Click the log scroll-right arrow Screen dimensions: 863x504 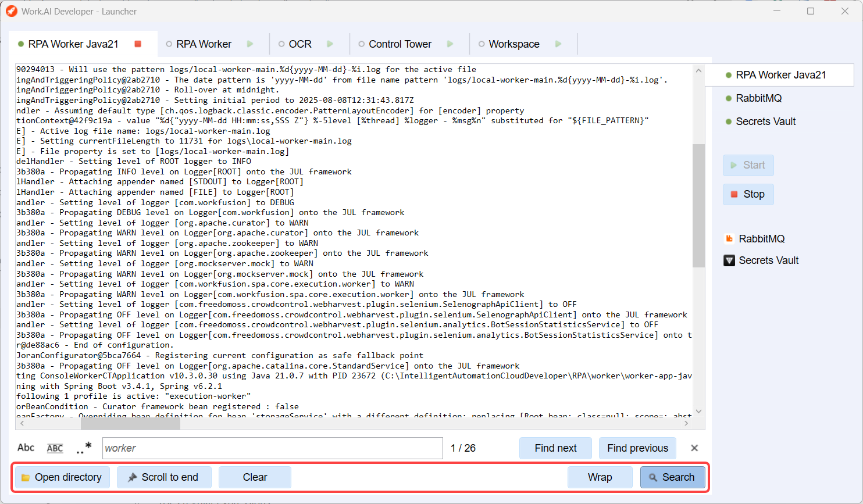(687, 424)
